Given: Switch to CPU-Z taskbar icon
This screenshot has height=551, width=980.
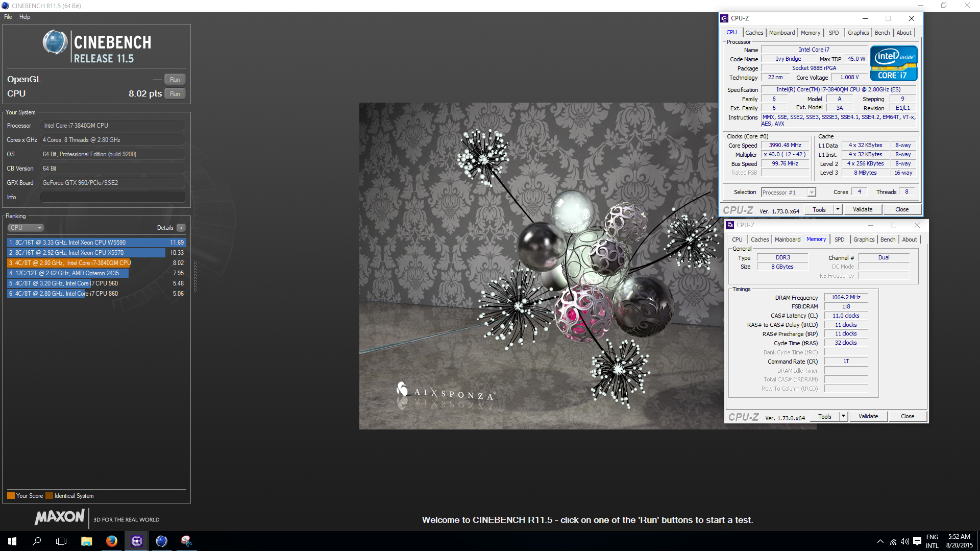Looking at the screenshot, I should [x=136, y=541].
